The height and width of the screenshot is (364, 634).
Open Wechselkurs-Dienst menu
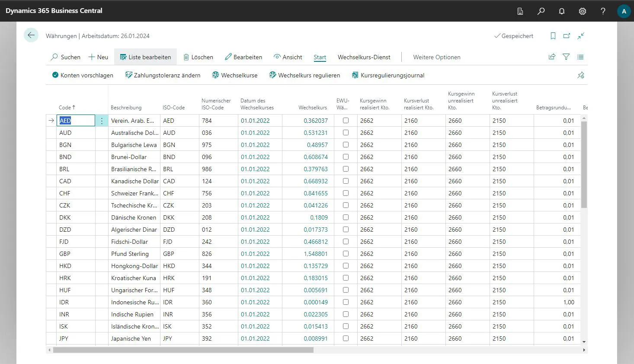364,57
